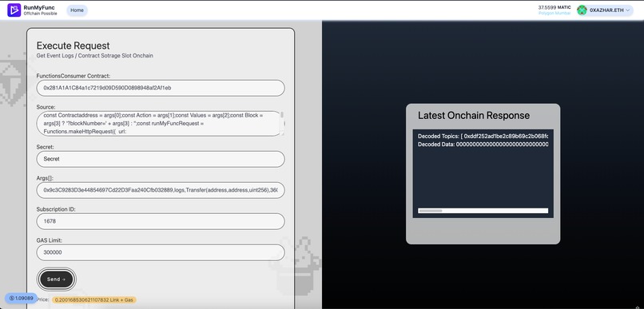This screenshot has height=309, width=644.
Task: Select the Subscription ID field
Action: [x=161, y=221]
